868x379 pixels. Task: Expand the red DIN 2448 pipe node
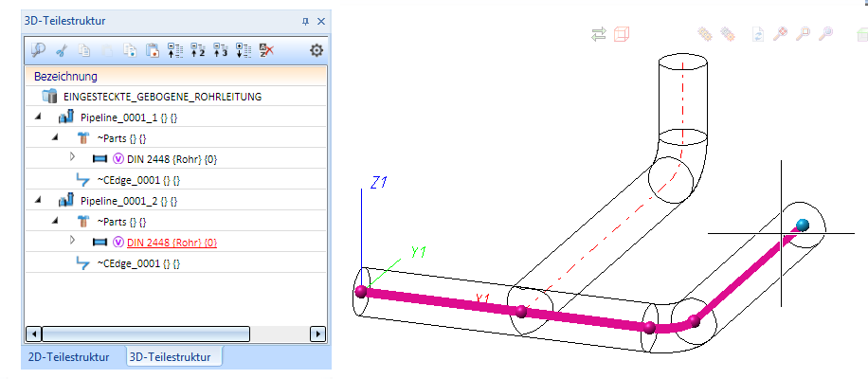pos(72,240)
